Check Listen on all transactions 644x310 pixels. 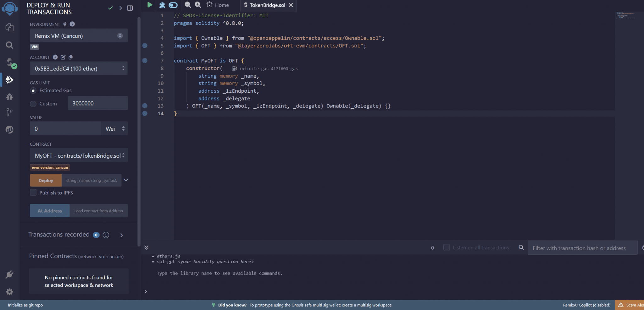pyautogui.click(x=447, y=247)
